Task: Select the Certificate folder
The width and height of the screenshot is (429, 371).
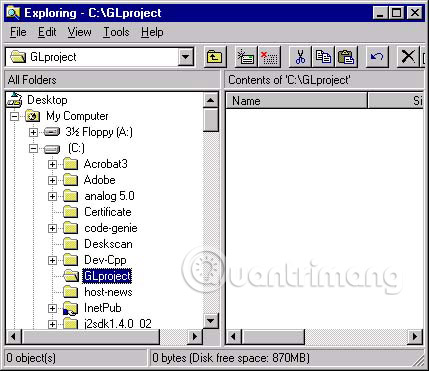Action: [x=108, y=212]
